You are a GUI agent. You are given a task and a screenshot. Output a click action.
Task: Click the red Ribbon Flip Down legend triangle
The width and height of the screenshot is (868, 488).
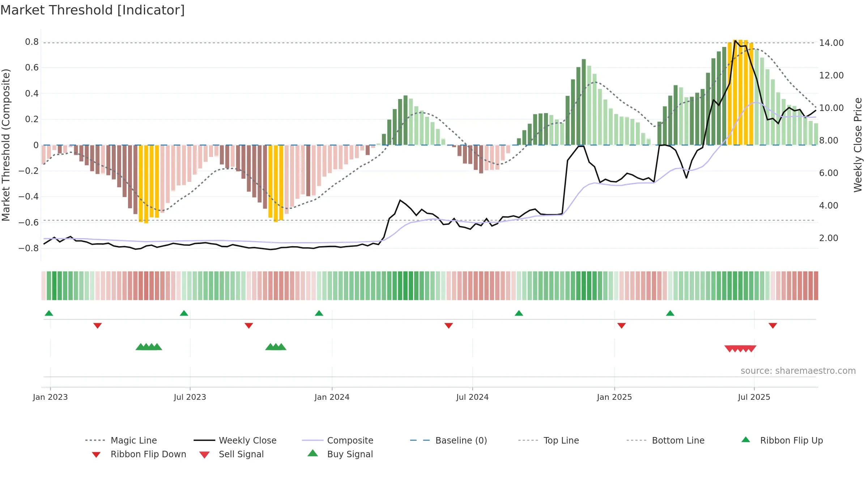tap(96, 454)
